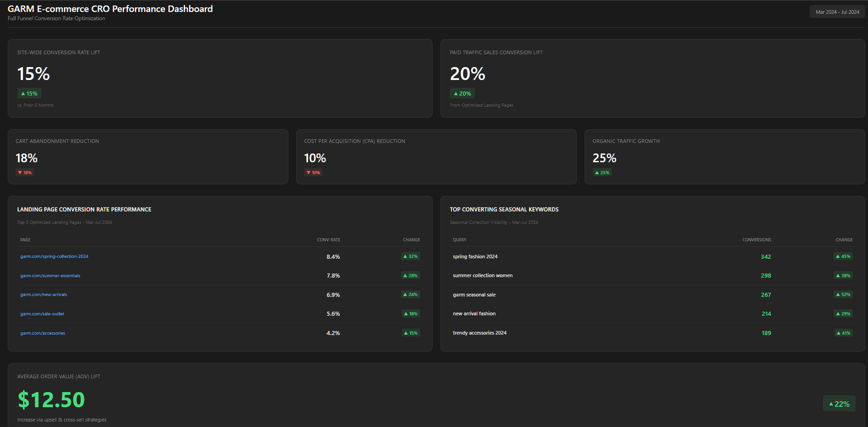The image size is (868, 427).
Task: Select the large 18% Cart Abandonment Reduction value
Action: tap(27, 158)
